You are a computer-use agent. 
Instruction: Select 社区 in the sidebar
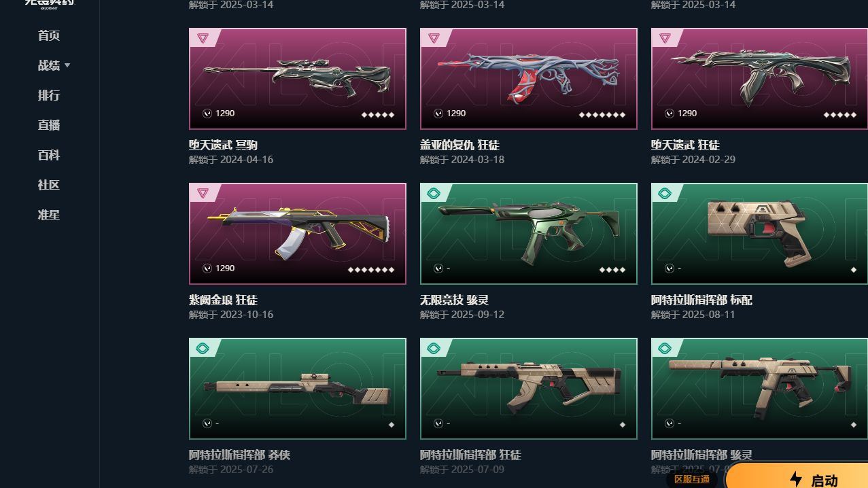[x=49, y=185]
